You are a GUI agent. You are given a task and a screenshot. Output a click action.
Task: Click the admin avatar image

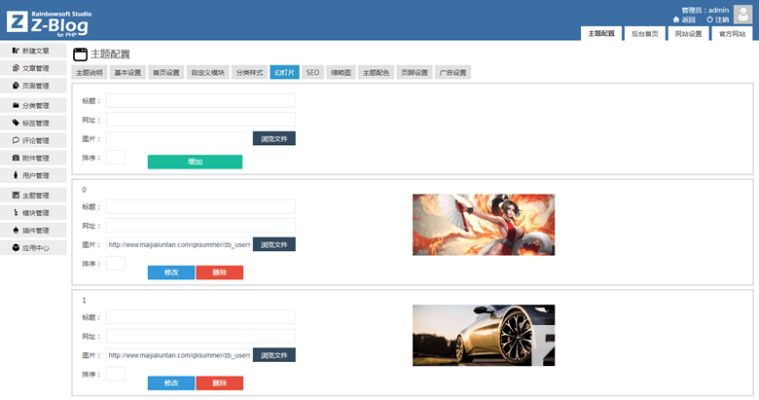tap(742, 13)
